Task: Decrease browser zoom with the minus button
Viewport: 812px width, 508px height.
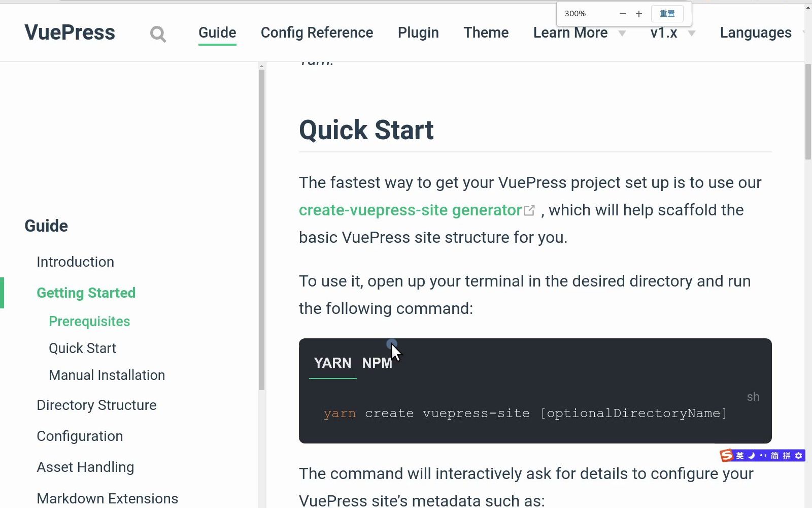Action: (x=623, y=14)
